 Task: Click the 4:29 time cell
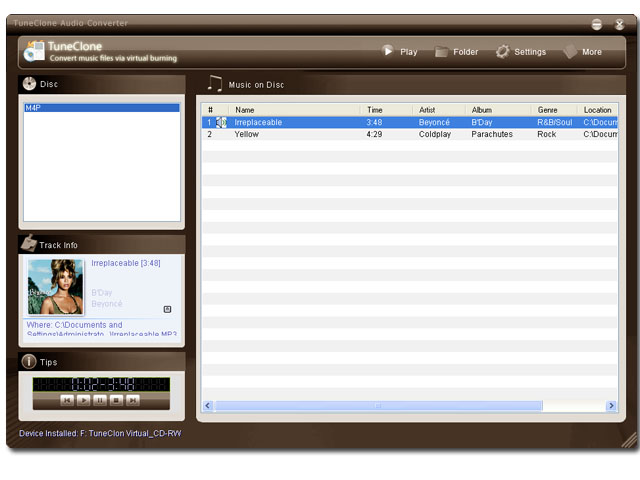374,134
